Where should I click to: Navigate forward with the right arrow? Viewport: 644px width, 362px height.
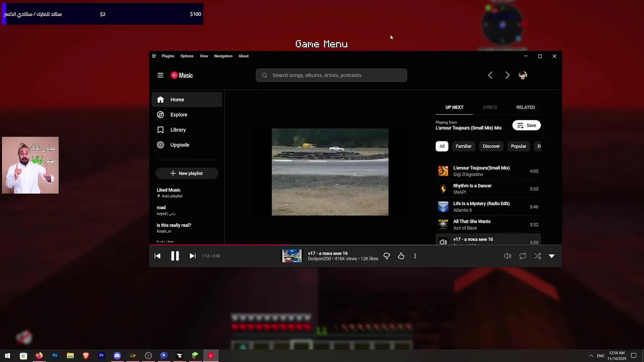(507, 75)
